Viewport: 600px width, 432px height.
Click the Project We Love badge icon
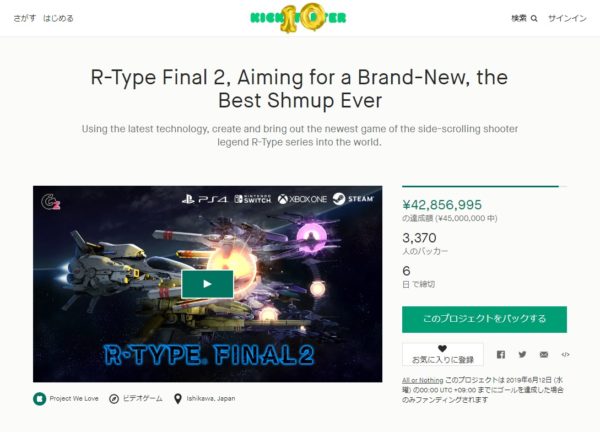[39, 399]
